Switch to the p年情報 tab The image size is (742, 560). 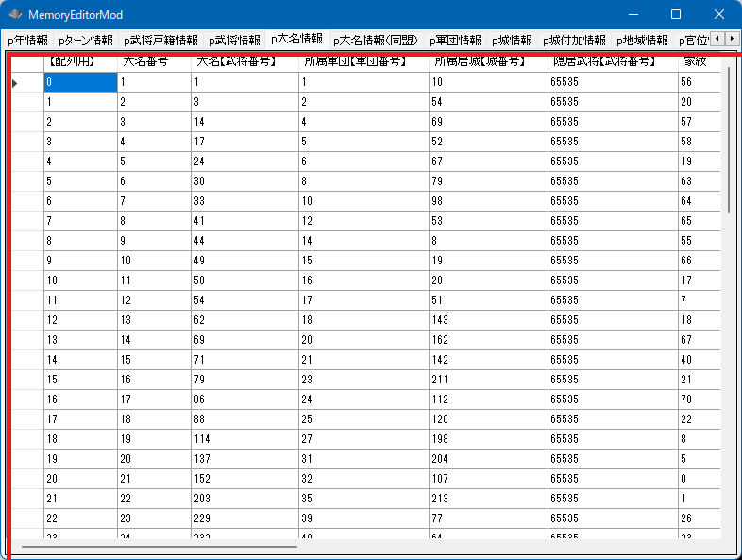click(27, 41)
